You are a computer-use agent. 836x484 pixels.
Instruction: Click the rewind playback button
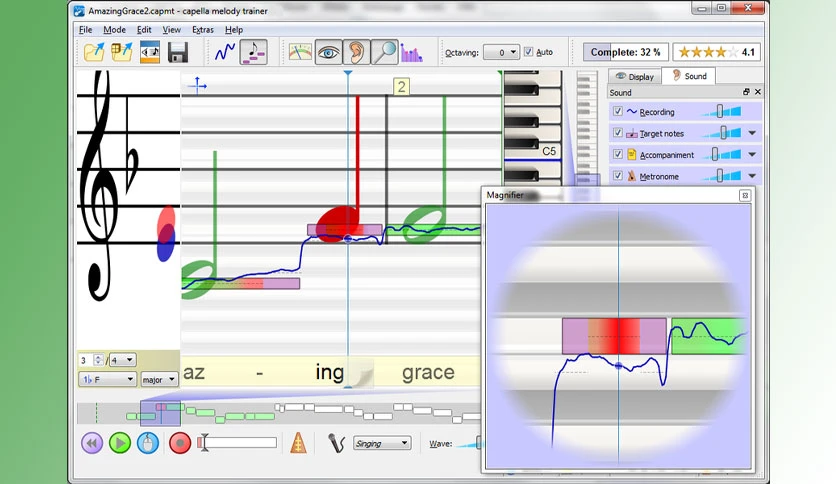click(x=92, y=443)
